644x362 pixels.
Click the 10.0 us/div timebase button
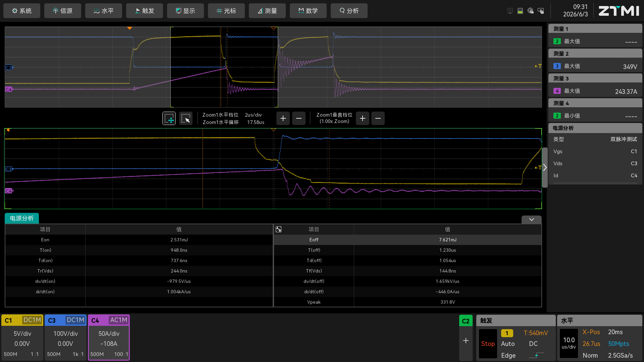tap(569, 343)
